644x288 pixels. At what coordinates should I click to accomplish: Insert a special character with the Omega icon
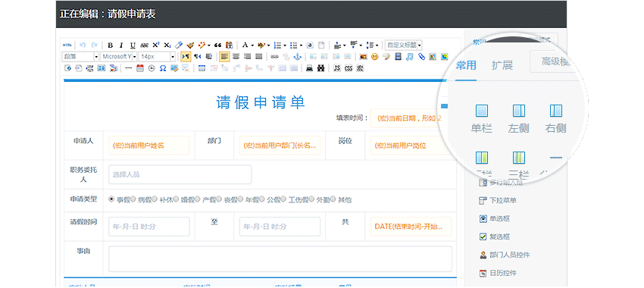pos(163,68)
